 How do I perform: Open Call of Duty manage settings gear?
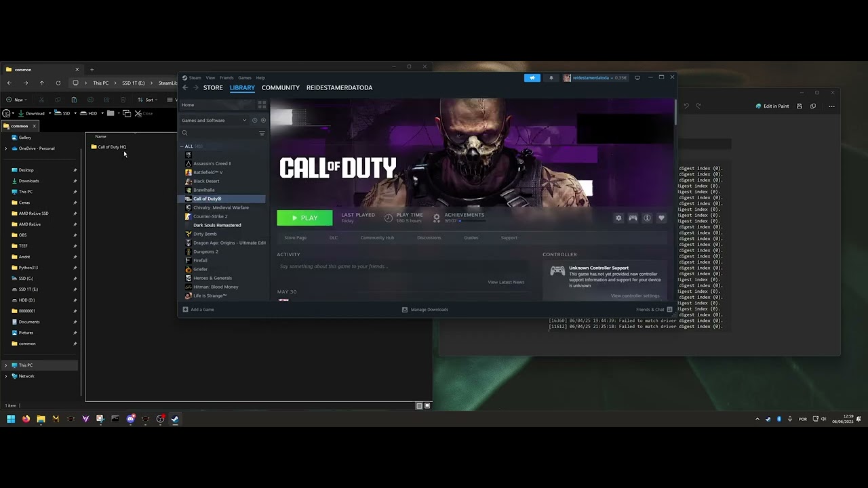(618, 218)
